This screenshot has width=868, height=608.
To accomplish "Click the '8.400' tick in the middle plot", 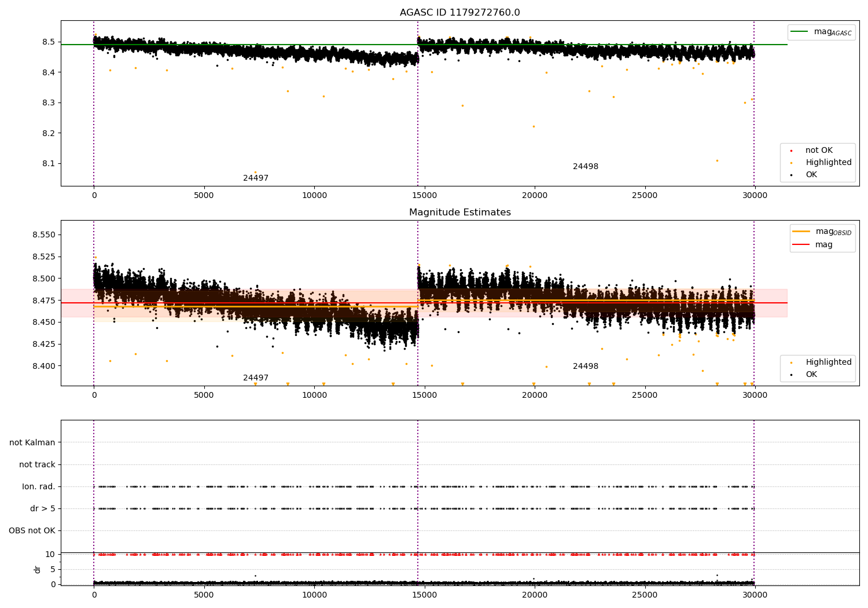I will click(44, 366).
